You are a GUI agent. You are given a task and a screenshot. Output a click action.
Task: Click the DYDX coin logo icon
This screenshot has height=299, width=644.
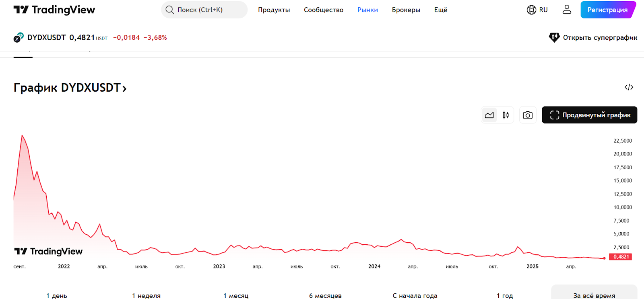[x=19, y=38]
